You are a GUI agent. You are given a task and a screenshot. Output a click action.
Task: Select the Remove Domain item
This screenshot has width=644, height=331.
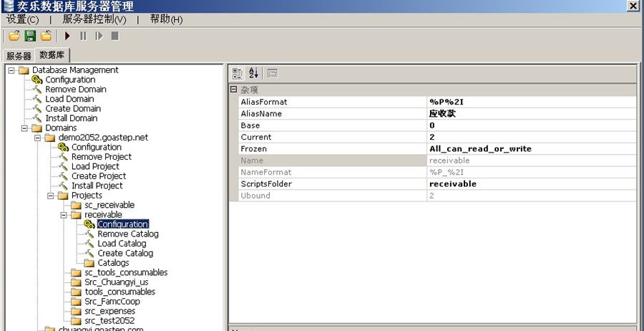pyautogui.click(x=76, y=90)
